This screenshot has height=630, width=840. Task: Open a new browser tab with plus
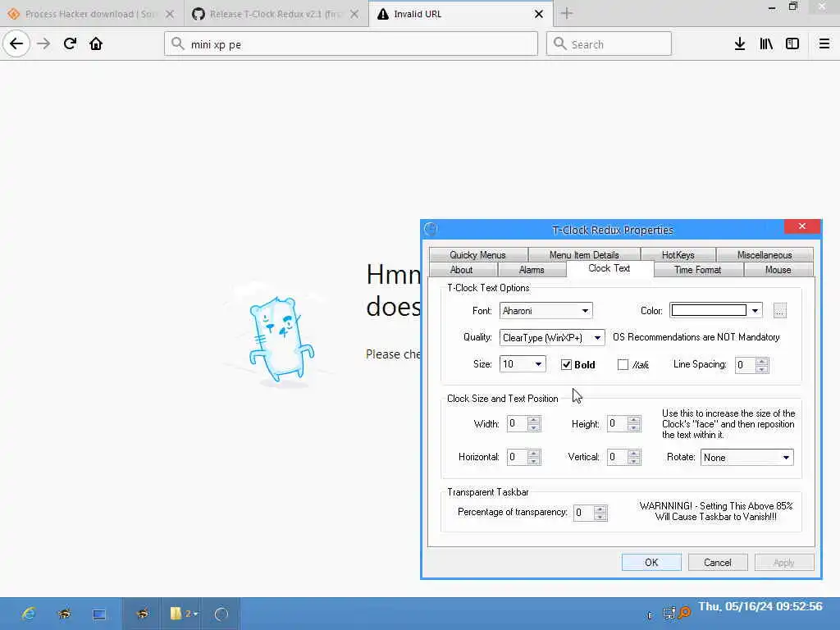(x=567, y=14)
